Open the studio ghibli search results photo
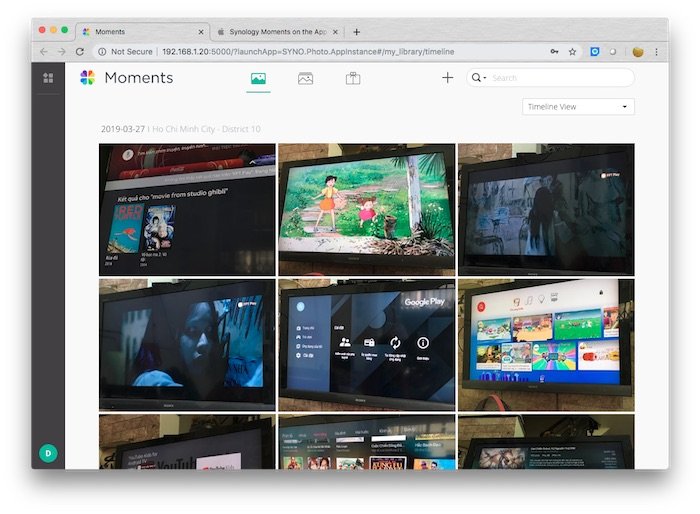The width and height of the screenshot is (700, 514). tap(187, 209)
